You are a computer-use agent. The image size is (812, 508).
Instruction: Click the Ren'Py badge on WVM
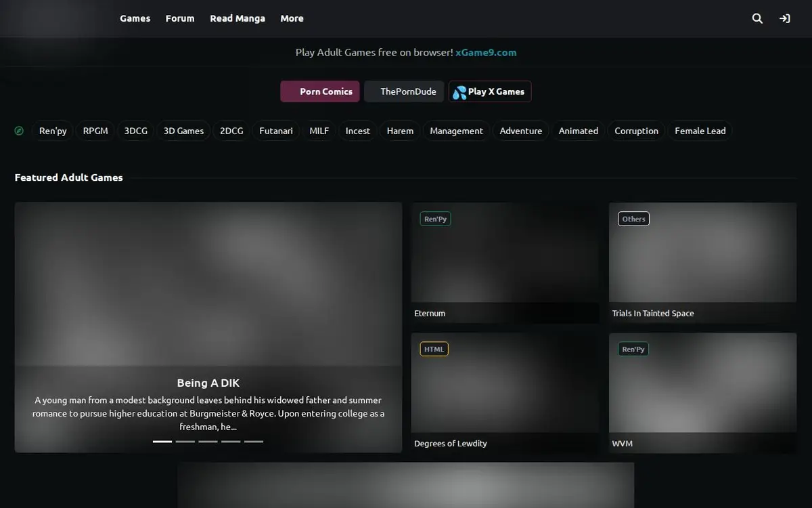click(x=633, y=349)
